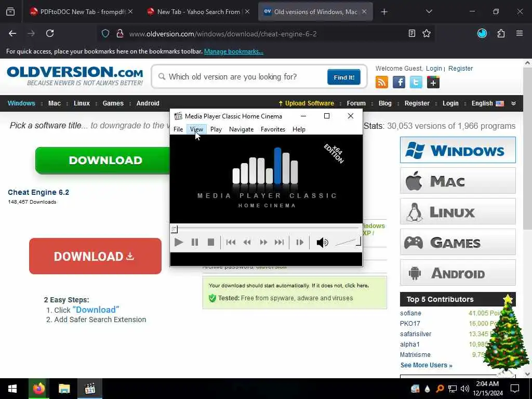The width and height of the screenshot is (532, 399).
Task: Open the Forum link in navigation
Action: pos(356,103)
